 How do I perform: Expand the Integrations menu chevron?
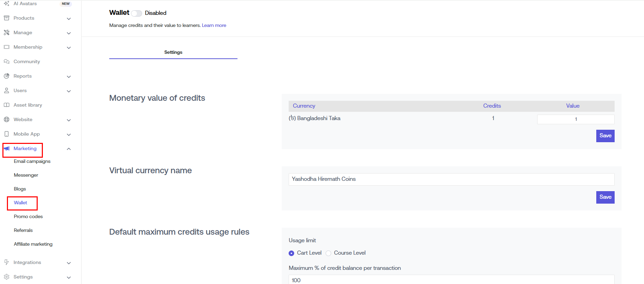tap(69, 263)
